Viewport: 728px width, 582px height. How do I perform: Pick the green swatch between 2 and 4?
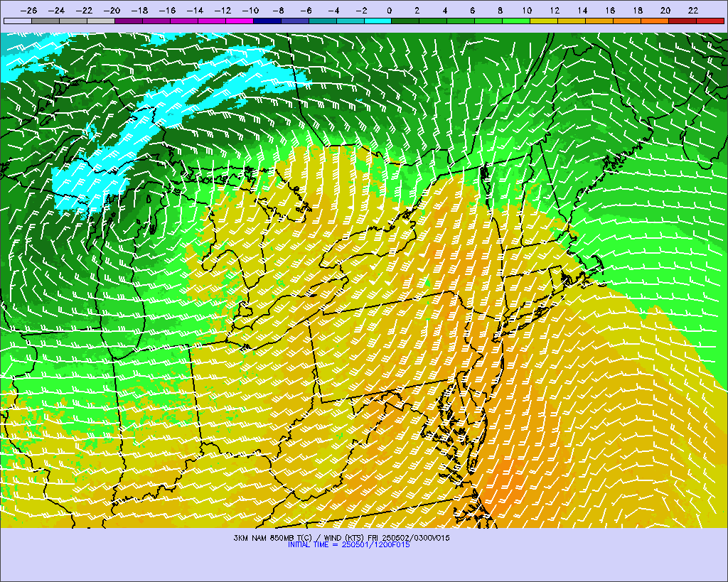[433, 21]
